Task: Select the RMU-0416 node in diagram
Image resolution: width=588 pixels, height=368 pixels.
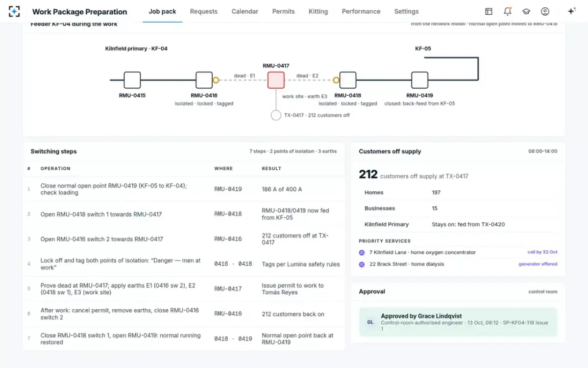Action: pos(204,80)
